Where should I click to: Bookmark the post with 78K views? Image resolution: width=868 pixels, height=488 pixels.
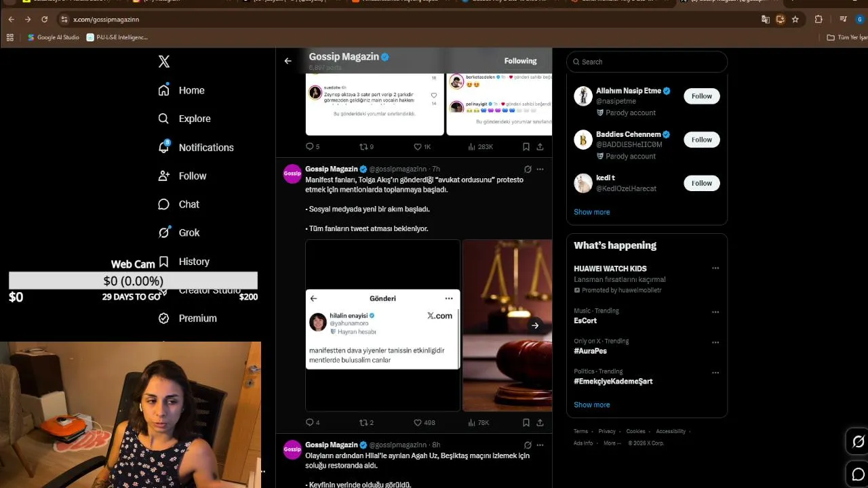click(x=526, y=422)
